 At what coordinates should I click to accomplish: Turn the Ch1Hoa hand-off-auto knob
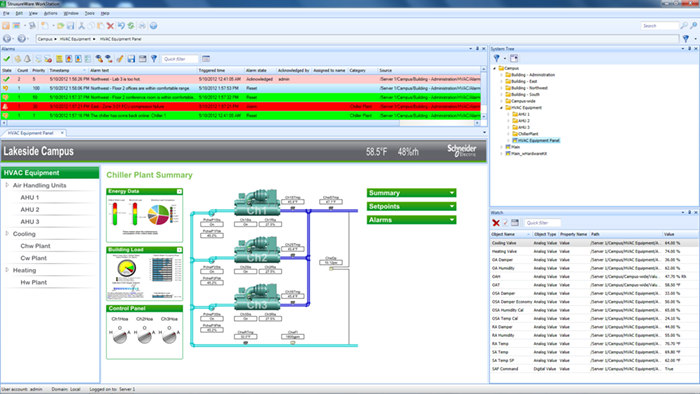120,336
